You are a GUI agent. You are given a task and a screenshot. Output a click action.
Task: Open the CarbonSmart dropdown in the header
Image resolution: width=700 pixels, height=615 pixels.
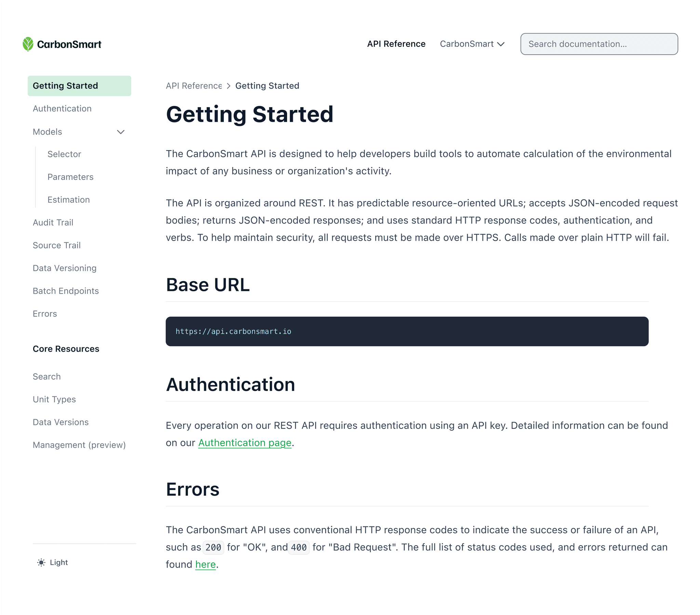[x=472, y=44]
